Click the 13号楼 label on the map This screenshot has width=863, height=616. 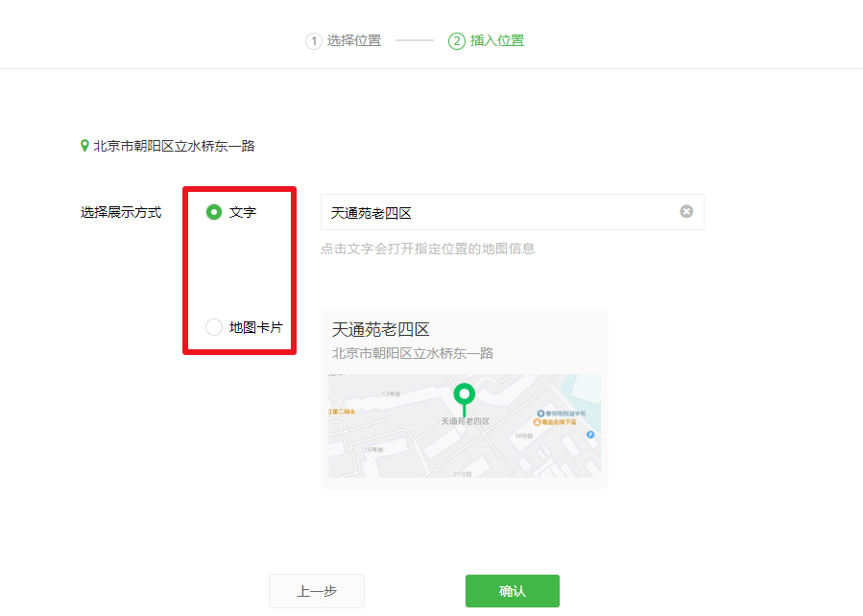click(x=391, y=393)
